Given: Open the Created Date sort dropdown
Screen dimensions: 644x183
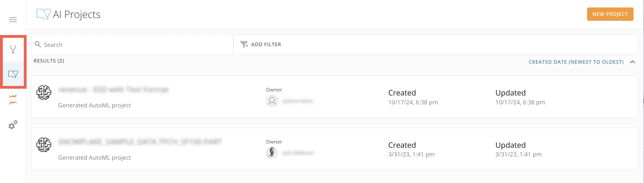Looking at the screenshot, I should coord(576,62).
